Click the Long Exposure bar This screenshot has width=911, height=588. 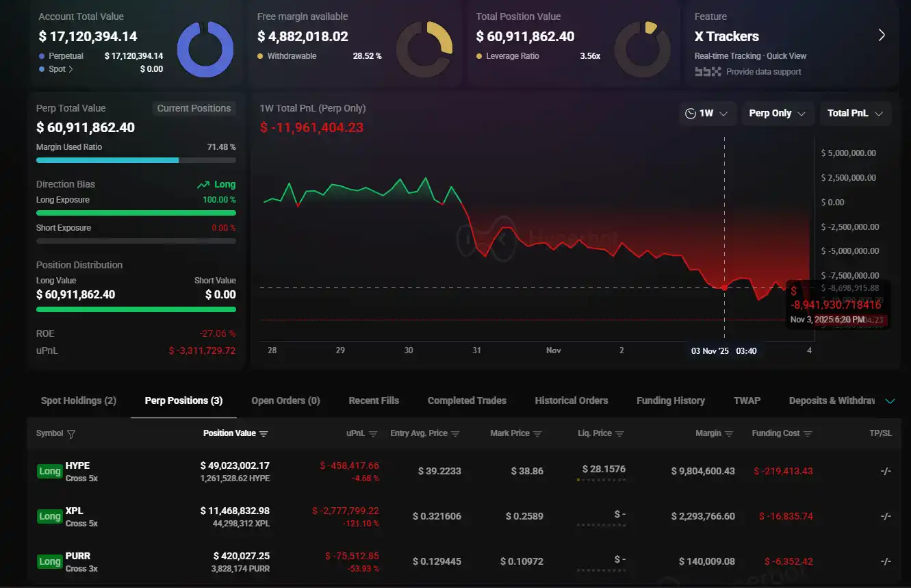[x=136, y=213]
